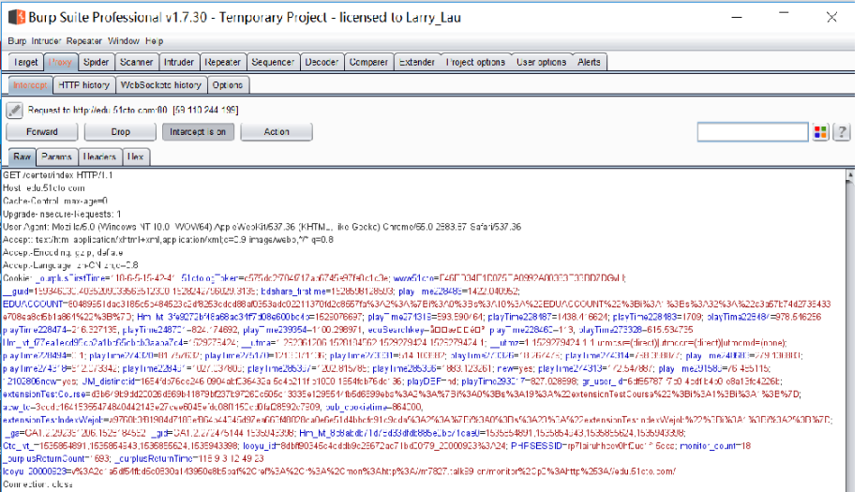Switch to the Extender tab
The height and width of the screenshot is (492, 868).
417,62
